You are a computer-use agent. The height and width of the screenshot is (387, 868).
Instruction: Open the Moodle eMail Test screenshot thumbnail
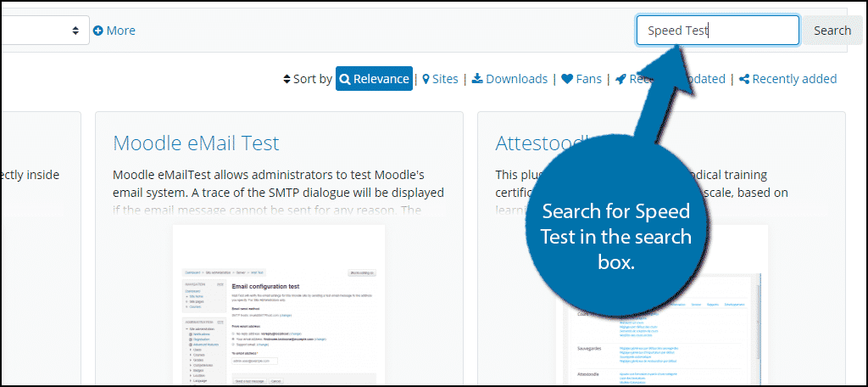[279, 305]
